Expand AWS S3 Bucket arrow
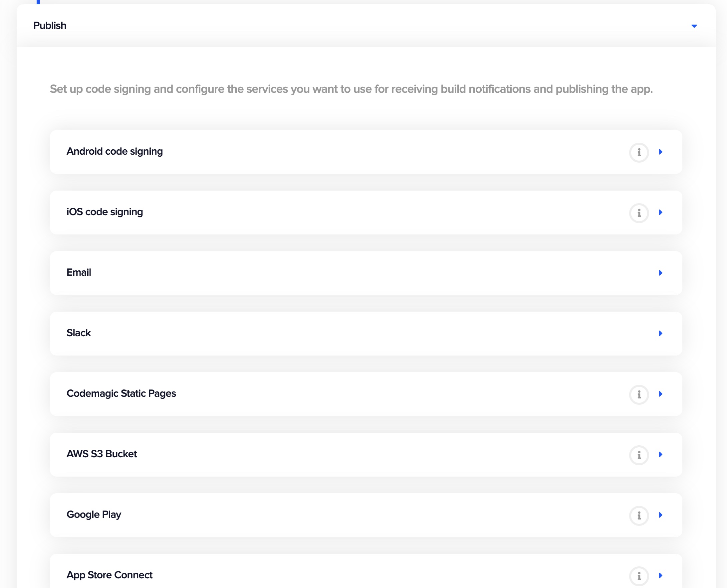727x588 pixels. [660, 455]
